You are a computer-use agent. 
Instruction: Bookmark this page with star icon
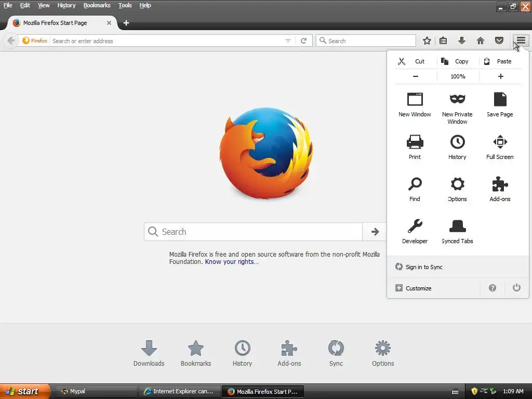coord(427,41)
